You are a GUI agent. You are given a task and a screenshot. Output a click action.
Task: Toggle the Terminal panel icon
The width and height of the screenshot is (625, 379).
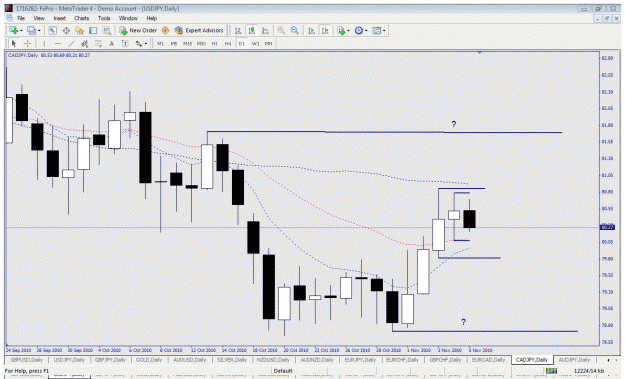[93, 30]
